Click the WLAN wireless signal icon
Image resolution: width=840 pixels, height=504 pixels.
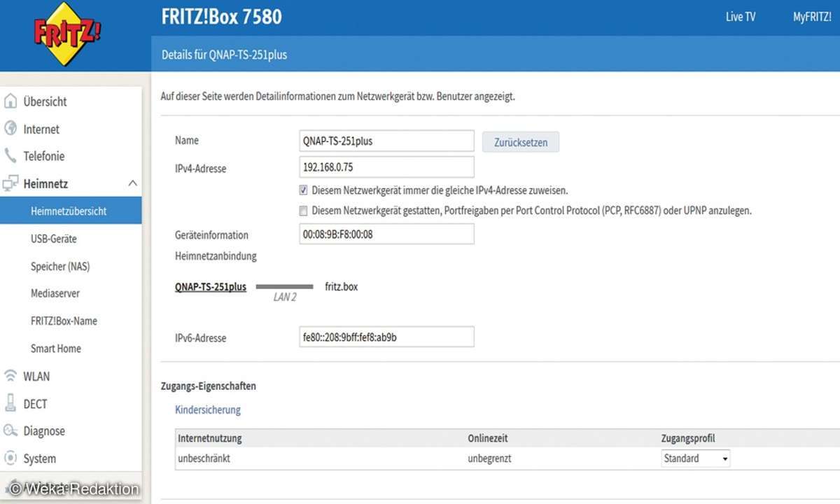(10, 376)
